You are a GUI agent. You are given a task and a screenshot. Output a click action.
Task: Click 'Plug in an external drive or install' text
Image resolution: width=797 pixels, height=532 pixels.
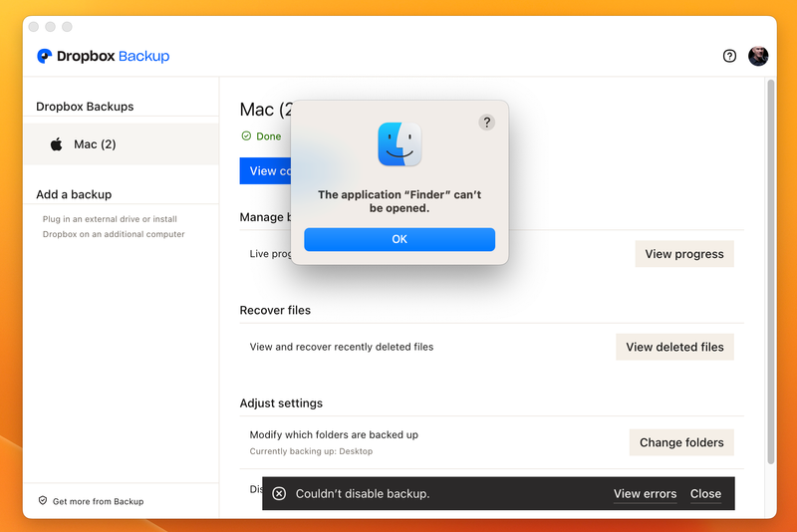(x=110, y=219)
